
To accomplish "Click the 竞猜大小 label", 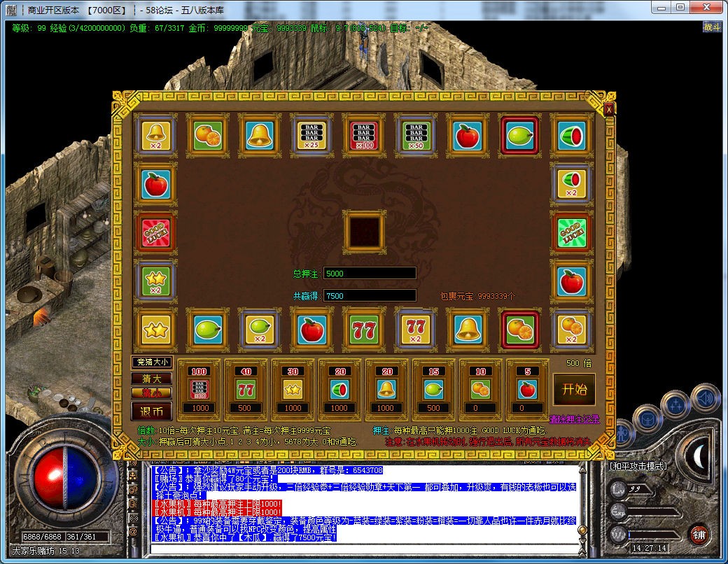I will (x=151, y=362).
